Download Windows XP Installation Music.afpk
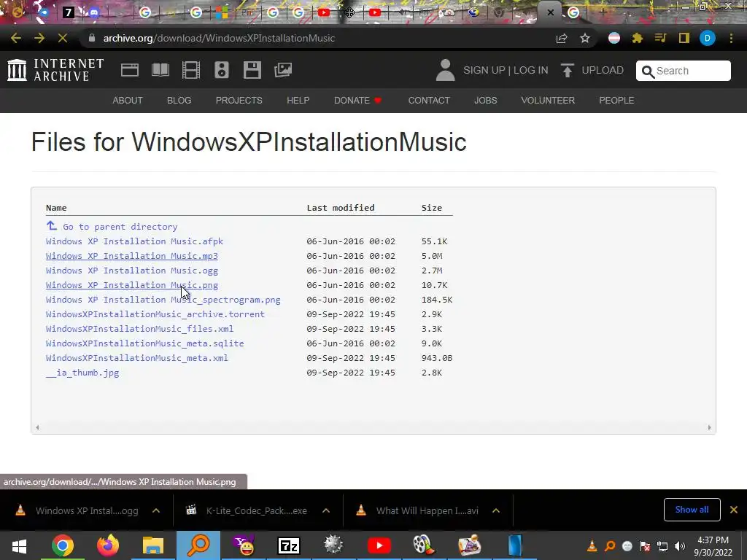This screenshot has width=747, height=560. pos(134,241)
